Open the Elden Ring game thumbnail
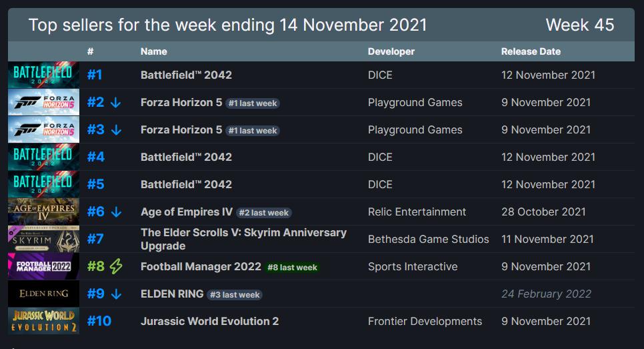 tap(43, 294)
